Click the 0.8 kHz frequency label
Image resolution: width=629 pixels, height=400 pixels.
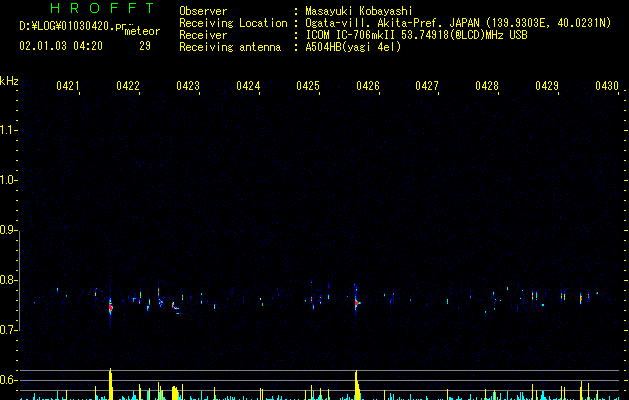pos(9,280)
